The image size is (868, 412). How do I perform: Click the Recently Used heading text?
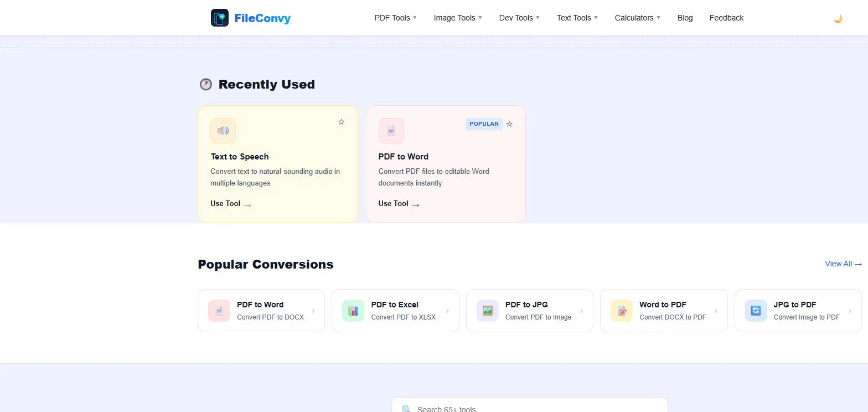click(x=267, y=84)
